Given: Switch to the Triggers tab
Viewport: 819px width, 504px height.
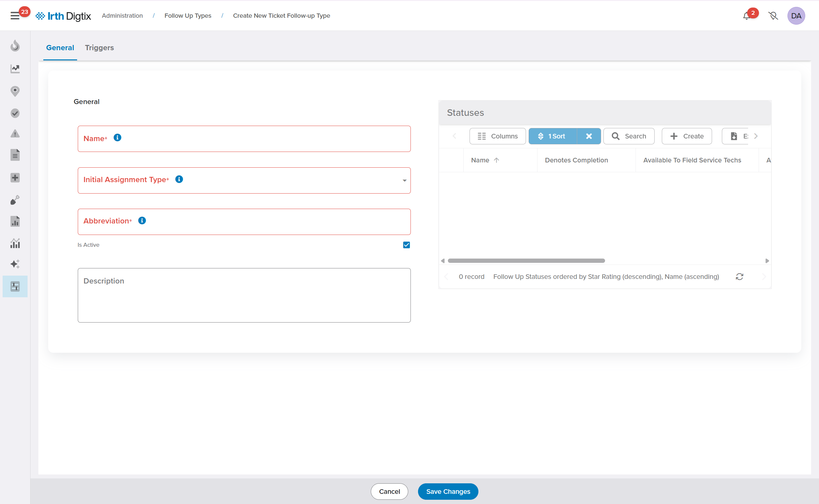Looking at the screenshot, I should (x=99, y=48).
